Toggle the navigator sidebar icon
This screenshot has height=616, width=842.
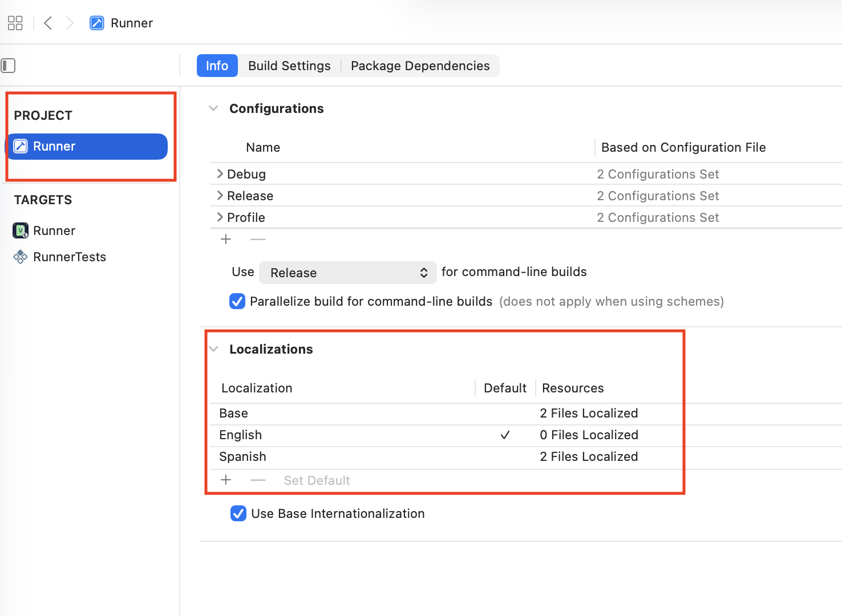(8, 66)
